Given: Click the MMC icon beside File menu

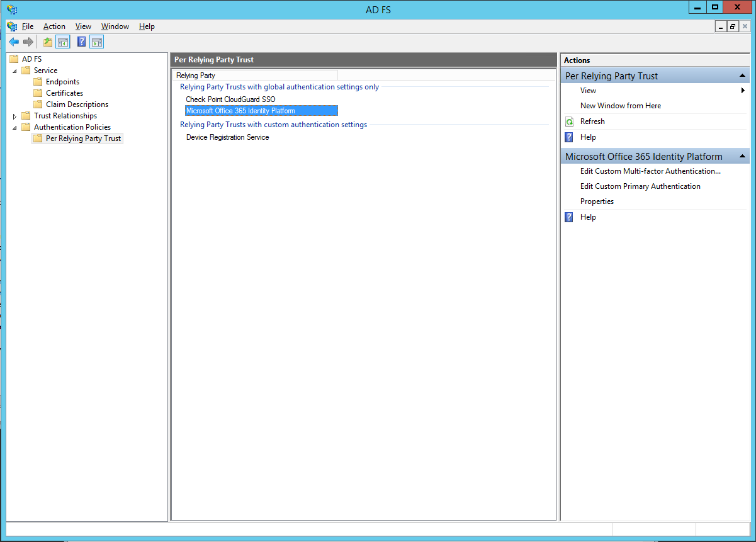Looking at the screenshot, I should point(12,26).
